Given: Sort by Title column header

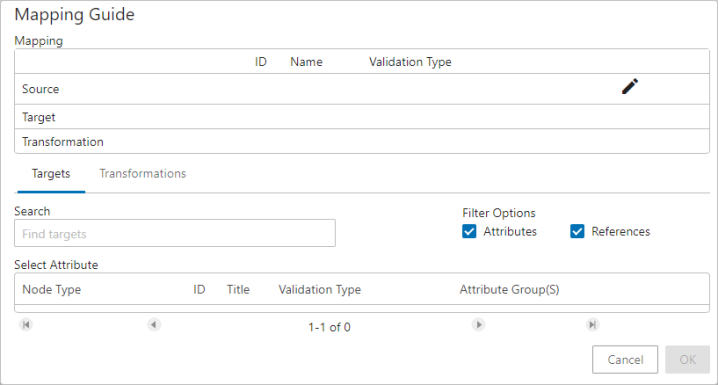Looking at the screenshot, I should 238,289.
